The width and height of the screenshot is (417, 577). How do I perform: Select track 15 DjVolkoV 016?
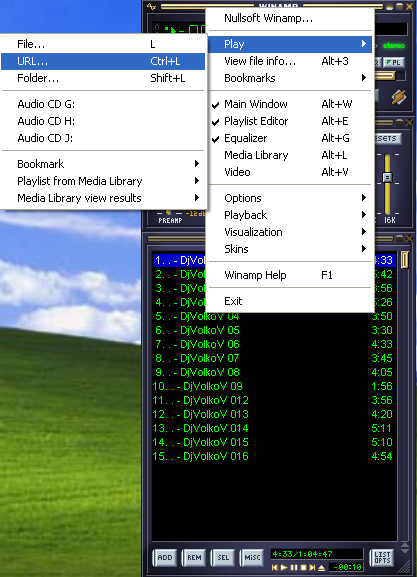click(274, 456)
